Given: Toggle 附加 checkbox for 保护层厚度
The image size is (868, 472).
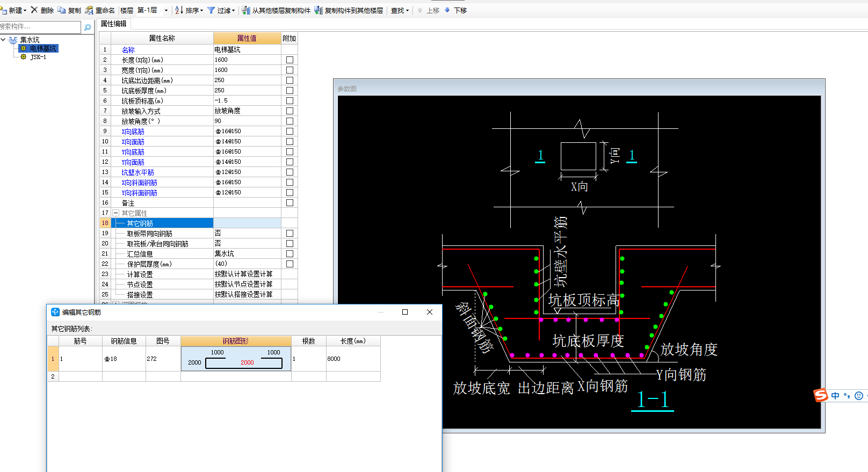Looking at the screenshot, I should (290, 264).
